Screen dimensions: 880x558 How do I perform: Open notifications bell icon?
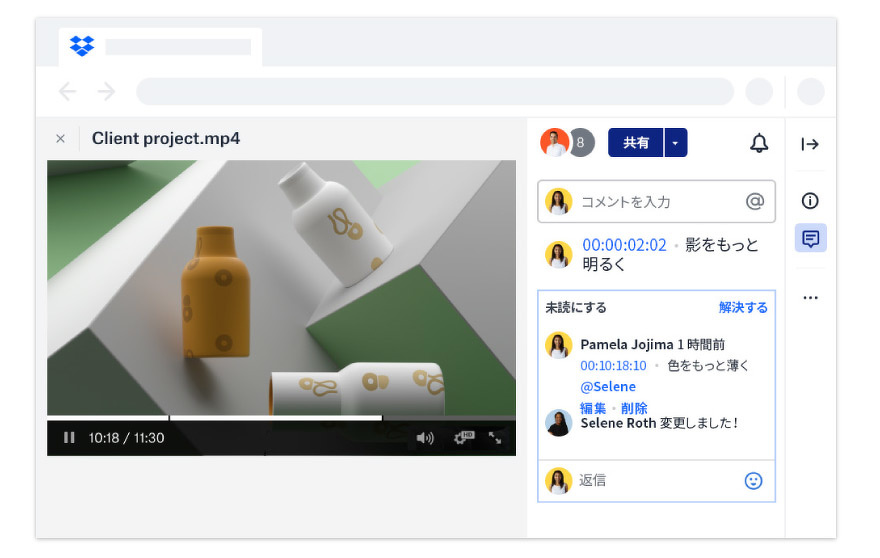(759, 143)
